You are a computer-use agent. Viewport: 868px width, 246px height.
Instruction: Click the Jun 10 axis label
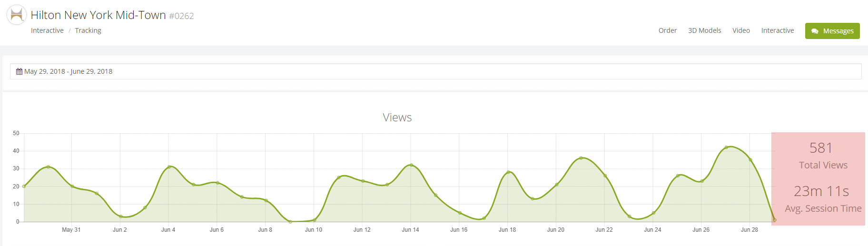point(314,230)
